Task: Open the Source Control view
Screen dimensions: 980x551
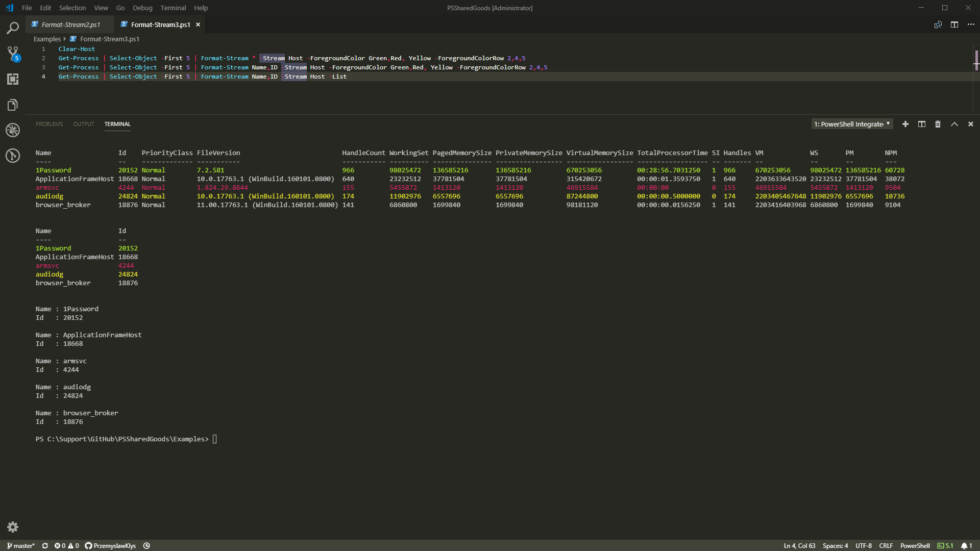Action: [x=13, y=53]
